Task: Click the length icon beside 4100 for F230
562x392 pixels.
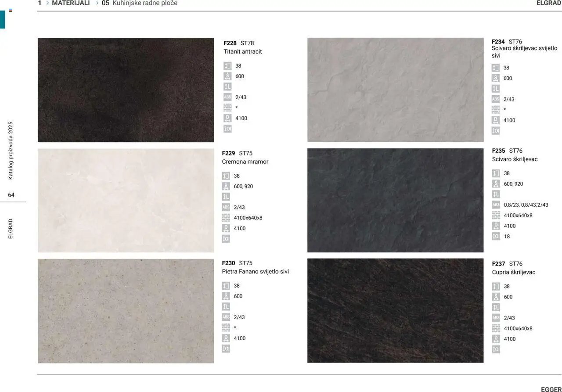Action: (226, 338)
